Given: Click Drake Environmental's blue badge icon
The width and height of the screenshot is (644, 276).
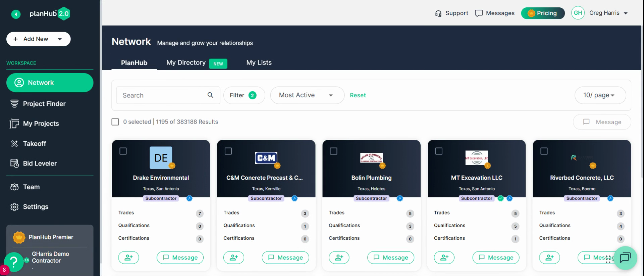Looking at the screenshot, I should pyautogui.click(x=190, y=198).
